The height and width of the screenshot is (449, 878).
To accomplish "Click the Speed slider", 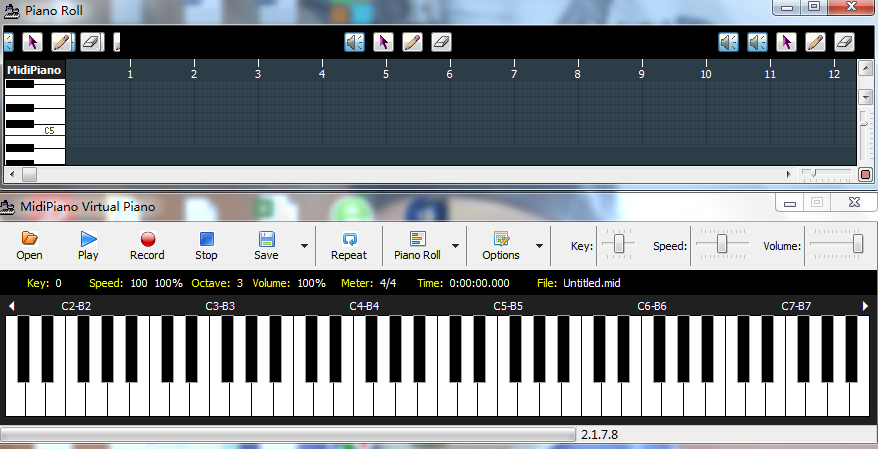I will point(722,244).
